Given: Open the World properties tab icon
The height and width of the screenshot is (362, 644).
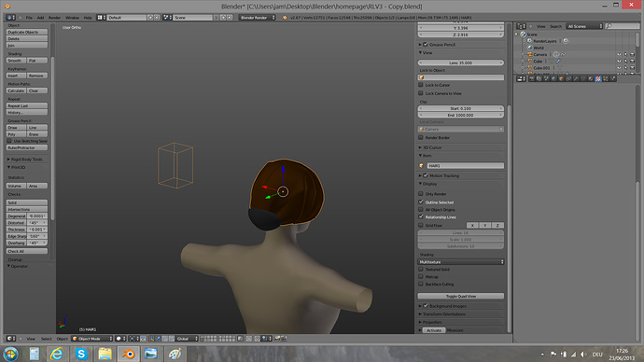Looking at the screenshot, I should click(553, 78).
